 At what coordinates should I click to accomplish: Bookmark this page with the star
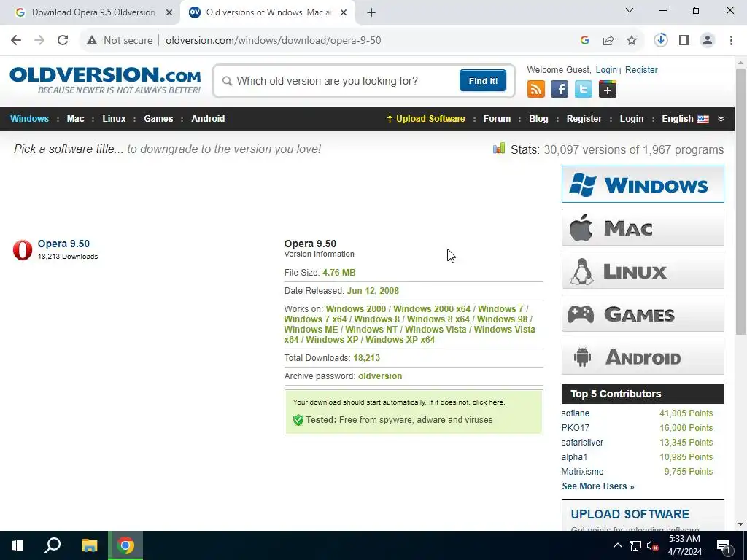click(632, 41)
